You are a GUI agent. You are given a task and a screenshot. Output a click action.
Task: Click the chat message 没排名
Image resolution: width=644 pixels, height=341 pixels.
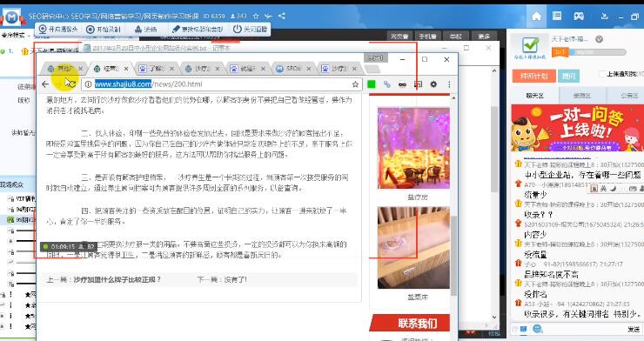pos(535,294)
